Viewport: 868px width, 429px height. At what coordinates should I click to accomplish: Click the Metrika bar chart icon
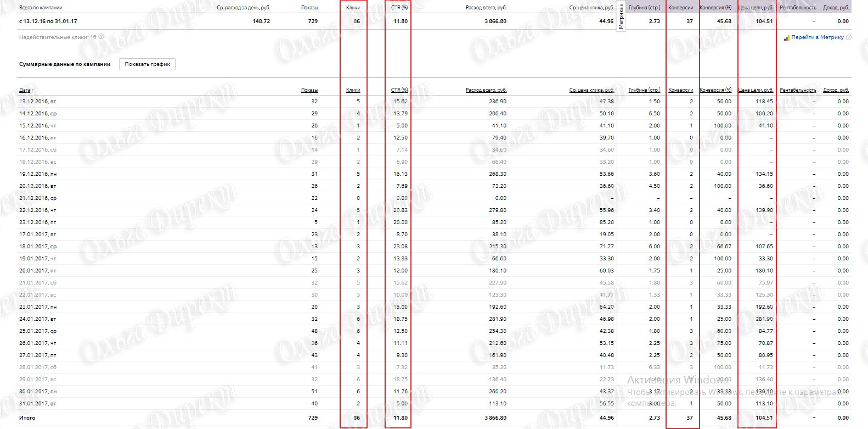787,38
